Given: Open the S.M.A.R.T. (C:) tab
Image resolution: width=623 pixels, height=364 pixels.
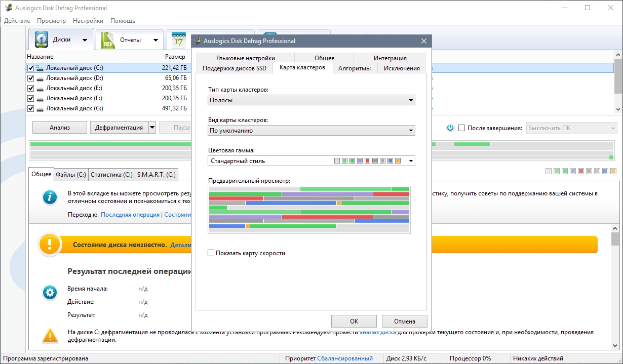Looking at the screenshot, I should click(157, 175).
